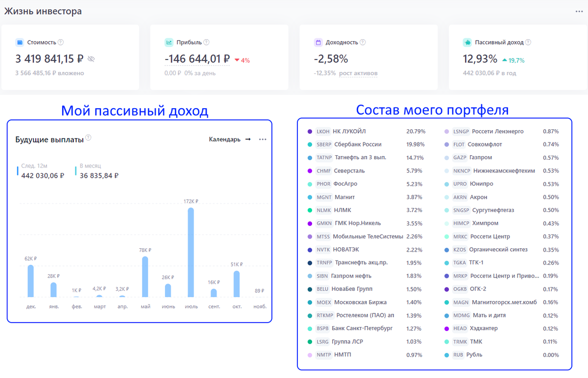Image resolution: width=588 pixels, height=378 pixels.
Task: Select Транснефть акц.пр. legend entry
Action: click(361, 263)
